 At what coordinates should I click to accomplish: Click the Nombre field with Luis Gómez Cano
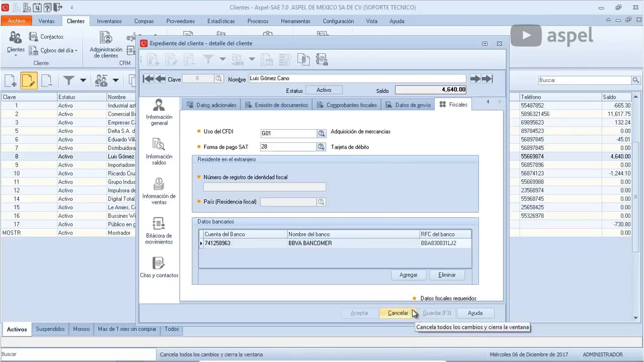[357, 78]
